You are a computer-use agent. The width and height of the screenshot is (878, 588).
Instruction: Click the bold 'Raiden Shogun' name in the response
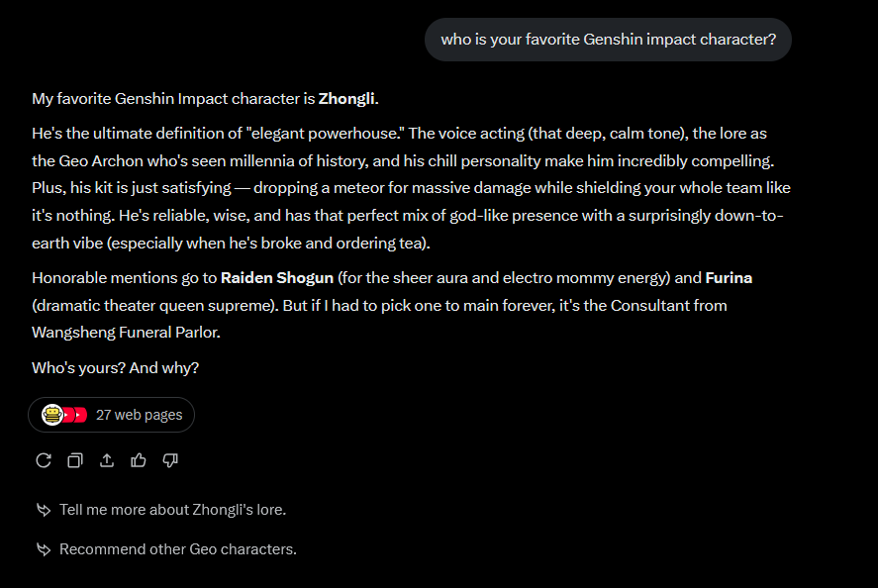[x=278, y=278]
